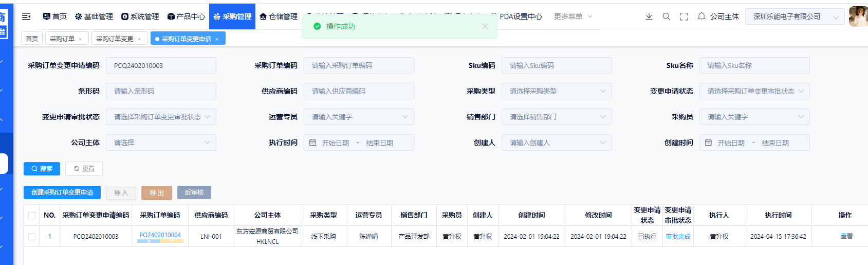Focus the Sku编码 input field
This screenshot has height=265, width=868.
557,65
